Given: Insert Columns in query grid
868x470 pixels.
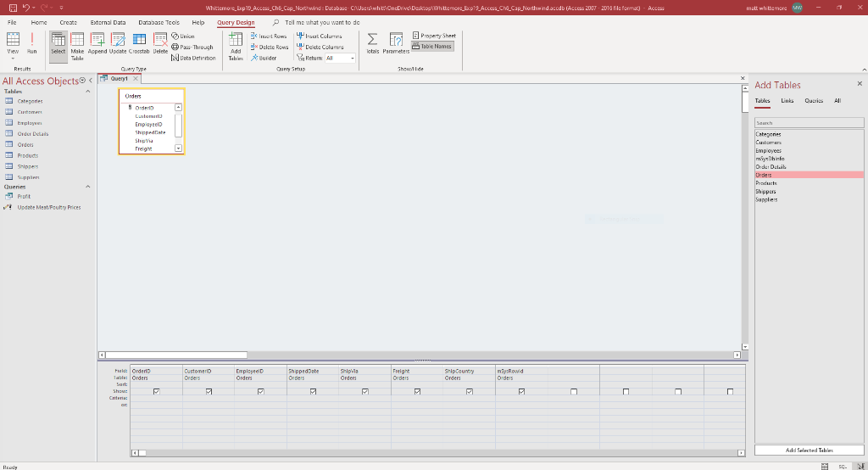Looking at the screenshot, I should [320, 36].
